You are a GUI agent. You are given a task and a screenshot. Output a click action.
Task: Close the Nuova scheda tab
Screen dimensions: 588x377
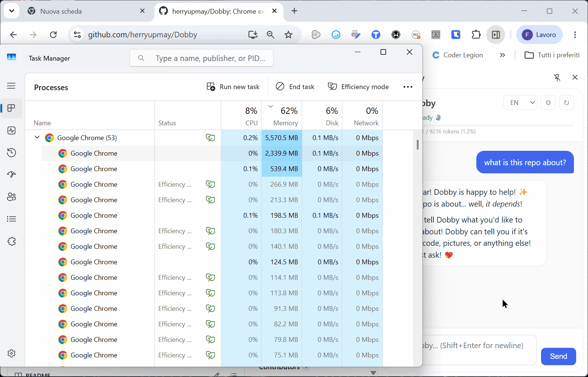tap(142, 11)
